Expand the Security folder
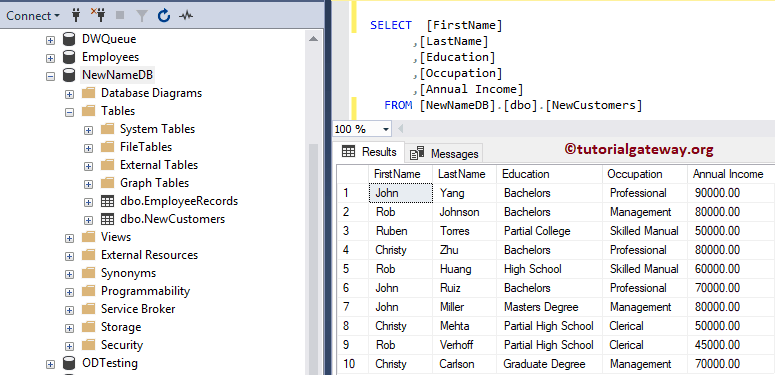775x375 pixels. (x=69, y=346)
